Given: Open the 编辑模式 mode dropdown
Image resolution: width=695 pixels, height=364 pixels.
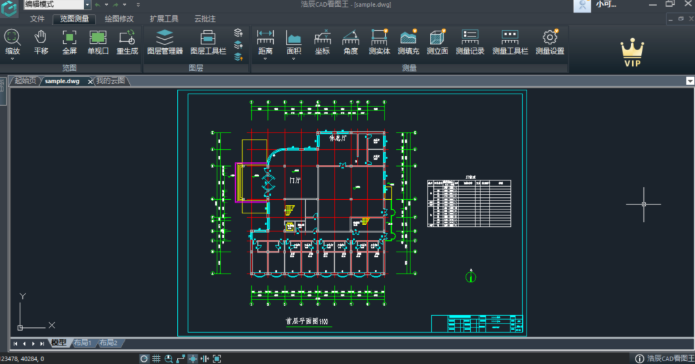Looking at the screenshot, I should 87,4.
